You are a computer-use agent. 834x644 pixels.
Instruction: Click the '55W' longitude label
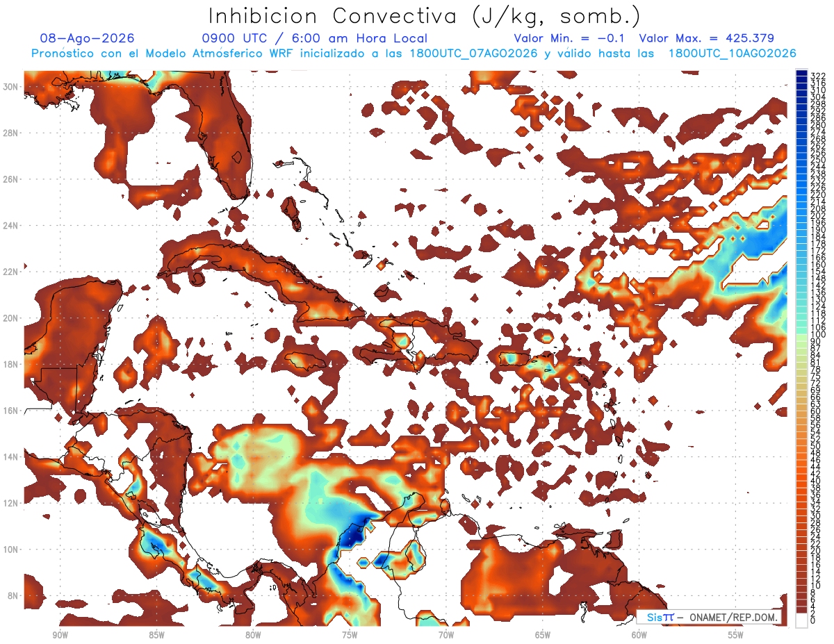point(735,634)
